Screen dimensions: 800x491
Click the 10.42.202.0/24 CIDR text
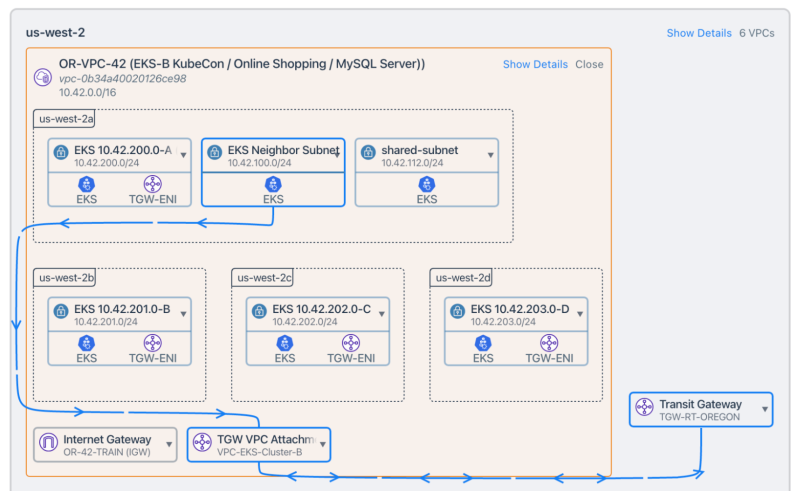point(305,322)
